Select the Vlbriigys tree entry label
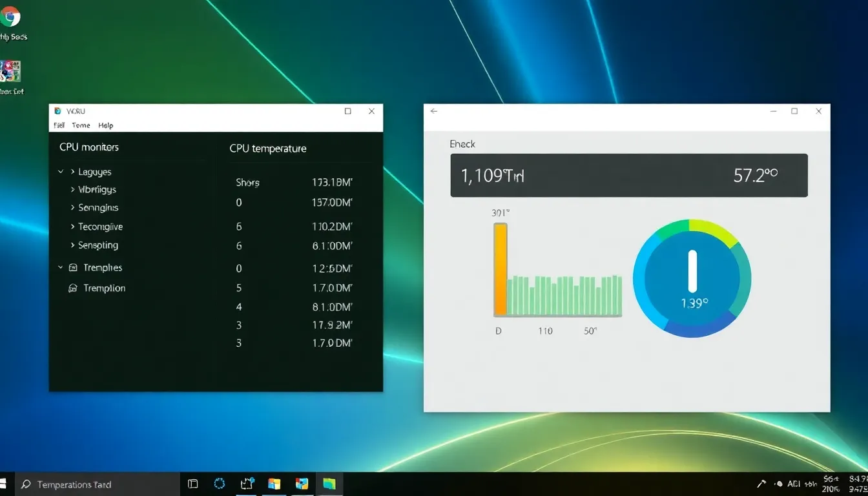 coord(97,190)
